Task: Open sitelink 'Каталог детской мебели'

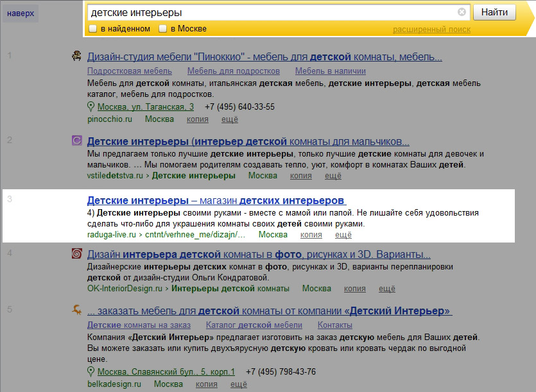Action: click(254, 325)
